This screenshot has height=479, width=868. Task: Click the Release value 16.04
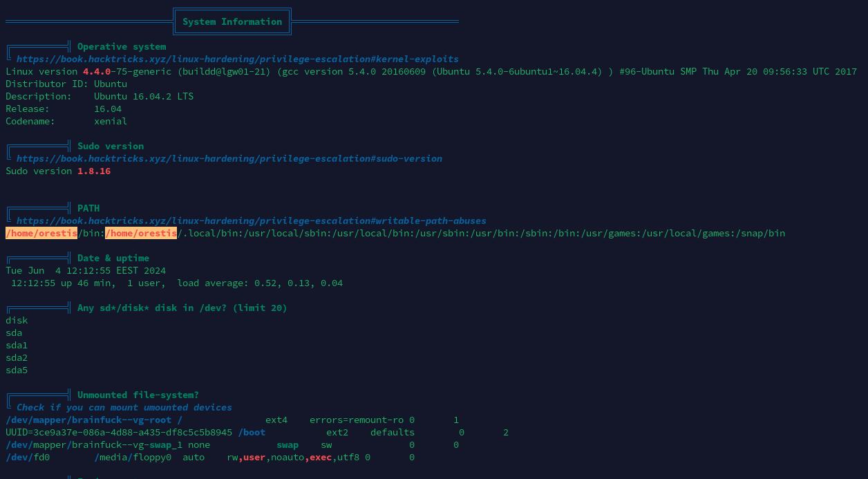(108, 109)
